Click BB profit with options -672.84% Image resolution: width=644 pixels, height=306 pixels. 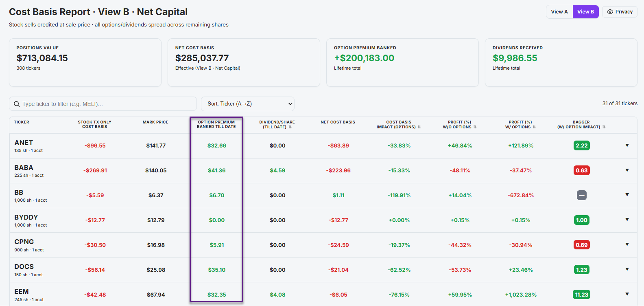tap(521, 195)
